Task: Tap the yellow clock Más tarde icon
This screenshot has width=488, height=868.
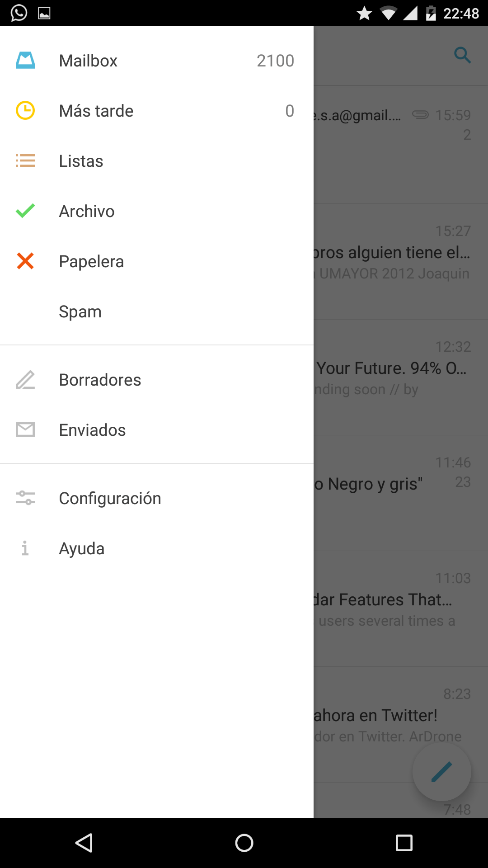Action: coord(25,111)
